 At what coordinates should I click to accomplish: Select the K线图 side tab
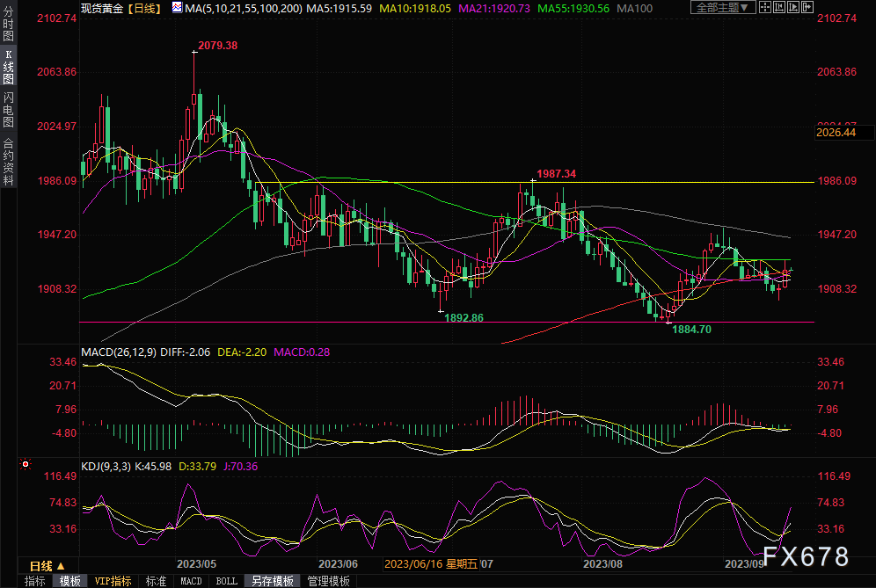pos(8,67)
